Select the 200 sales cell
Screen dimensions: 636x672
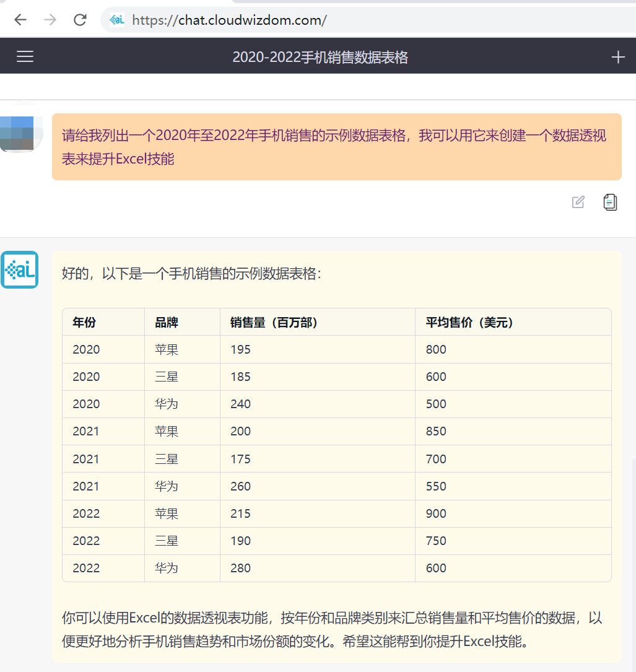(318, 431)
